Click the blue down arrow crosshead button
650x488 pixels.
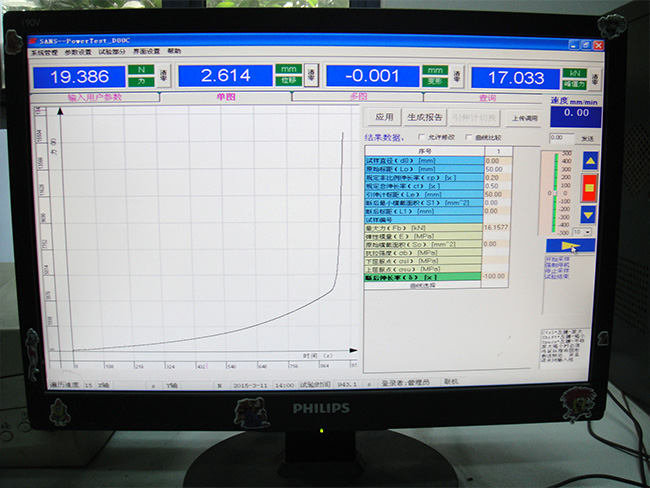coord(589,213)
